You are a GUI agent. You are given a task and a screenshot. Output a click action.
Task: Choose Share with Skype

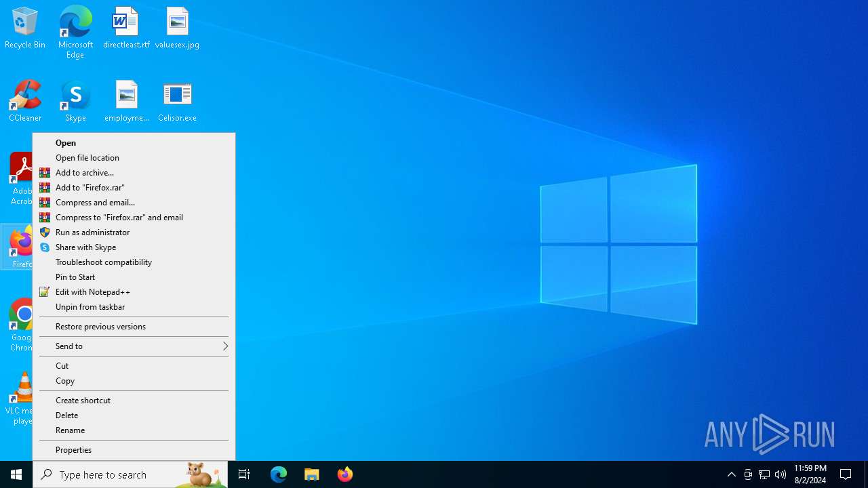click(x=134, y=247)
